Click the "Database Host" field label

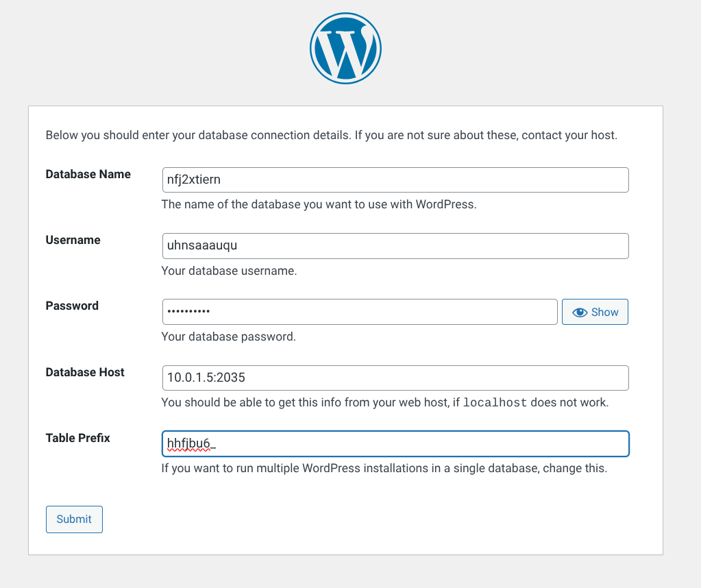point(85,372)
